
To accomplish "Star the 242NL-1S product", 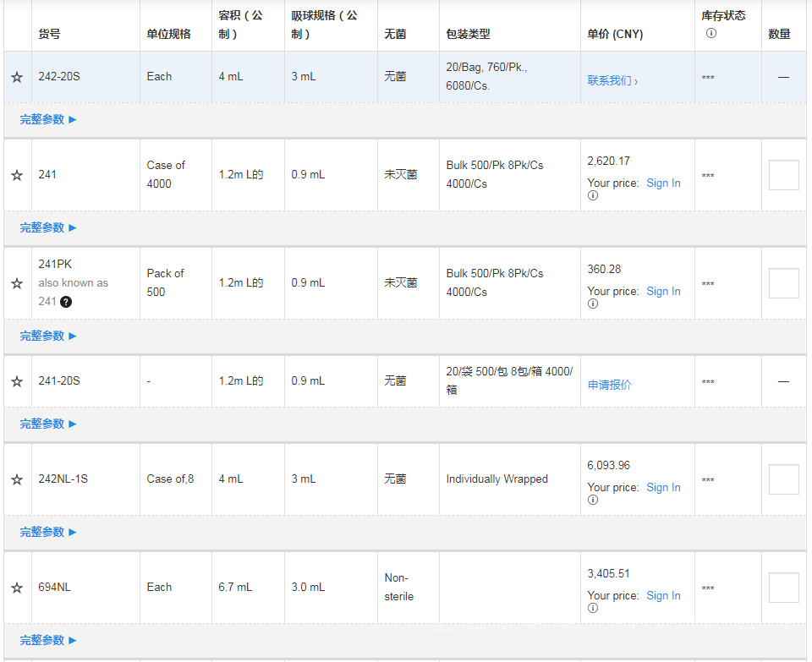I will click(x=17, y=479).
